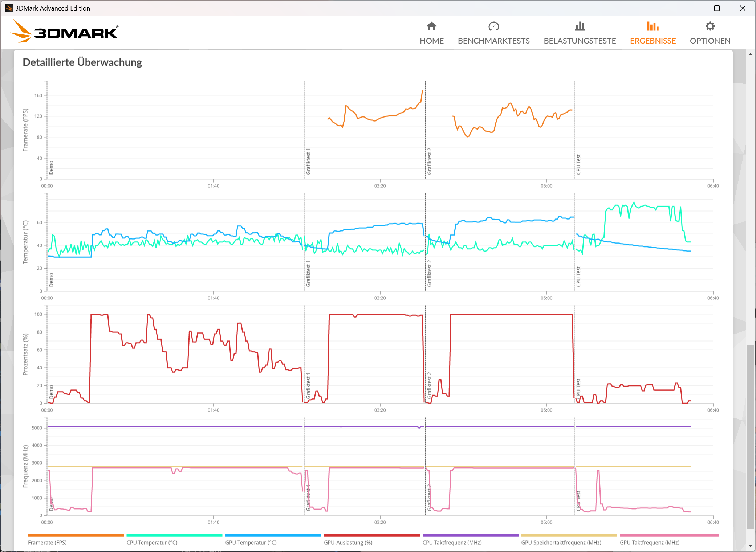
Task: Toggle GPU-Auslastung (%) legend series
Action: tap(348, 543)
